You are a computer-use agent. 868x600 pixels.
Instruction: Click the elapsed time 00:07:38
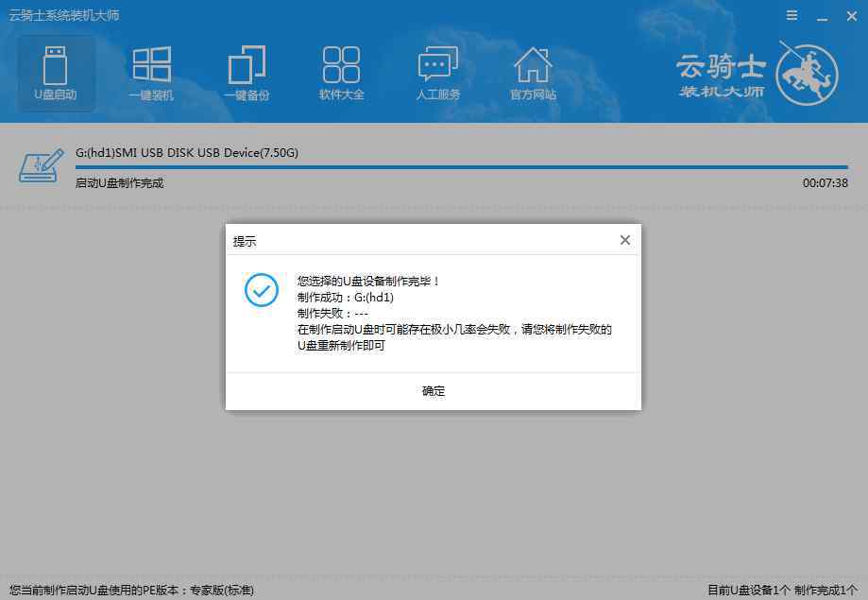click(x=825, y=182)
